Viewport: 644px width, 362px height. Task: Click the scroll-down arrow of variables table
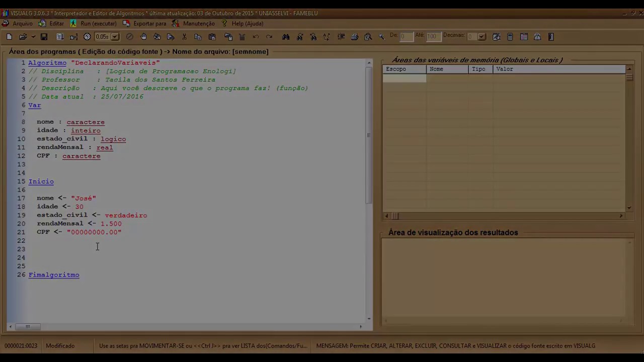point(629,208)
